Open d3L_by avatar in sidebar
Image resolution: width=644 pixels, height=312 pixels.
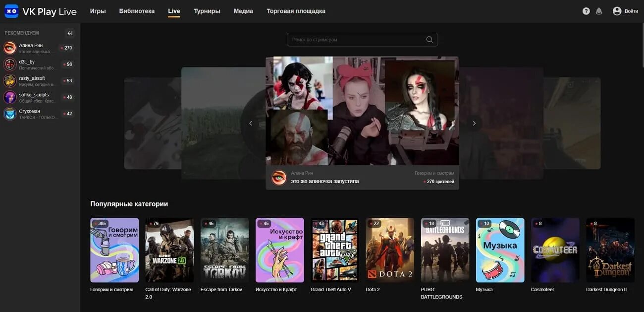click(10, 64)
